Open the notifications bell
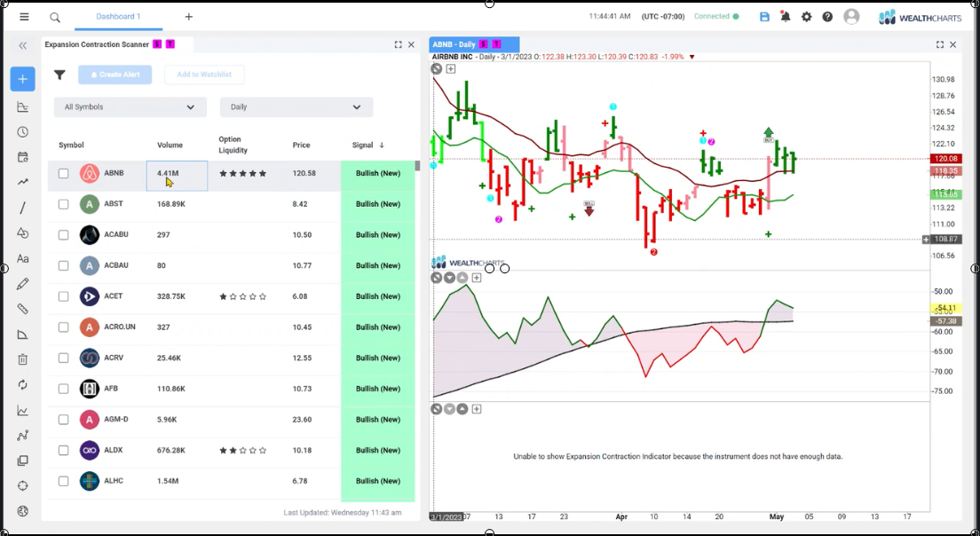Image resolution: width=980 pixels, height=536 pixels. tap(786, 17)
